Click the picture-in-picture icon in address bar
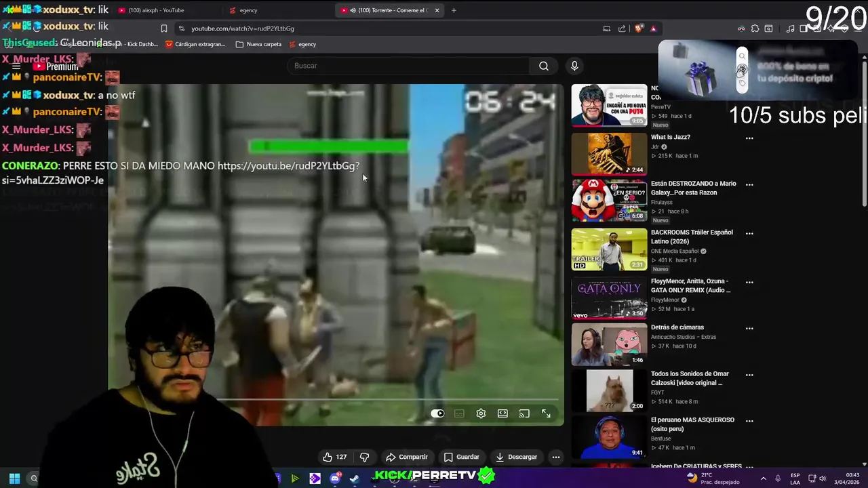The image size is (868, 488). click(x=606, y=28)
